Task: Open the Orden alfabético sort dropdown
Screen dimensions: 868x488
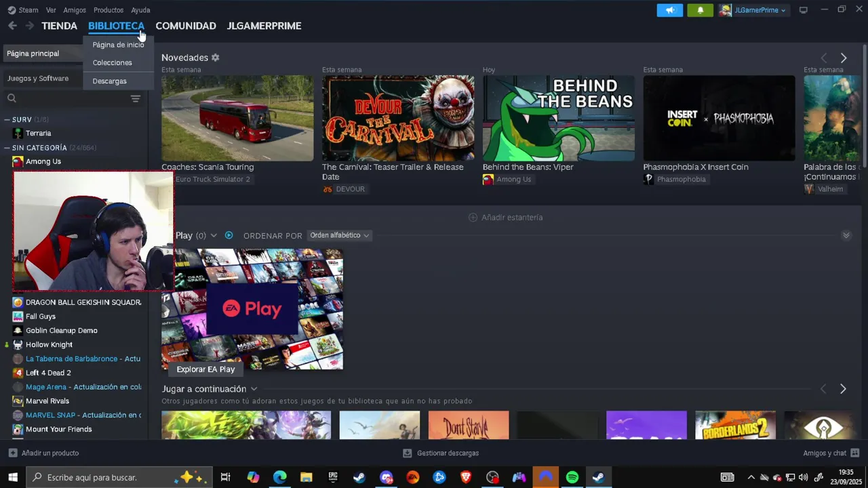Action: tap(340, 235)
